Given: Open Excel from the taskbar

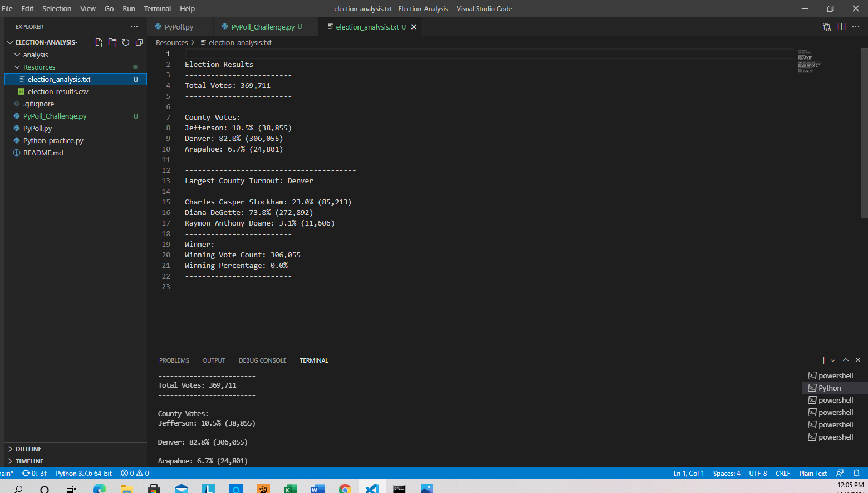Looking at the screenshot, I should click(291, 489).
